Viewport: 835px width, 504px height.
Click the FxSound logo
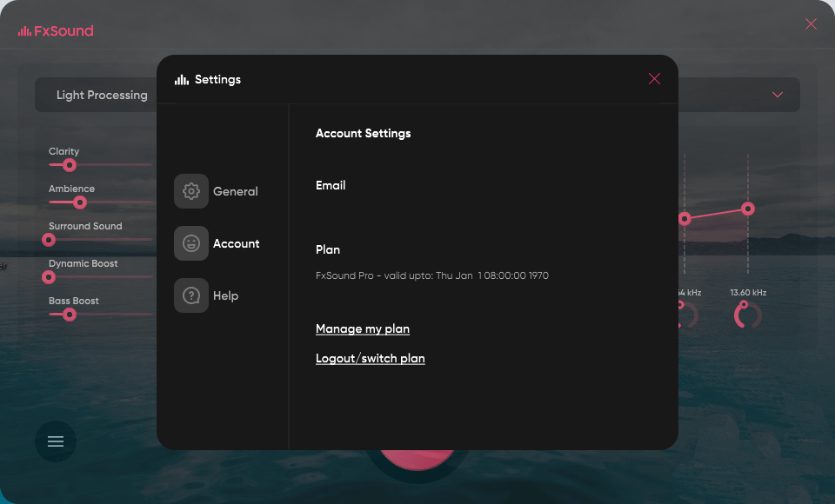coord(56,31)
